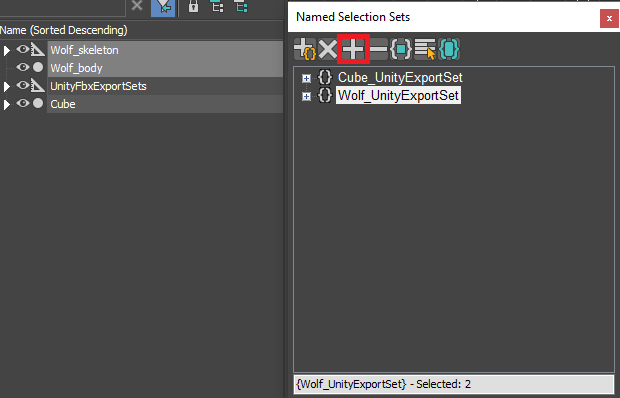Toggle visibility eye of UnityFbxExportSets
This screenshot has height=398, width=620.
click(23, 85)
